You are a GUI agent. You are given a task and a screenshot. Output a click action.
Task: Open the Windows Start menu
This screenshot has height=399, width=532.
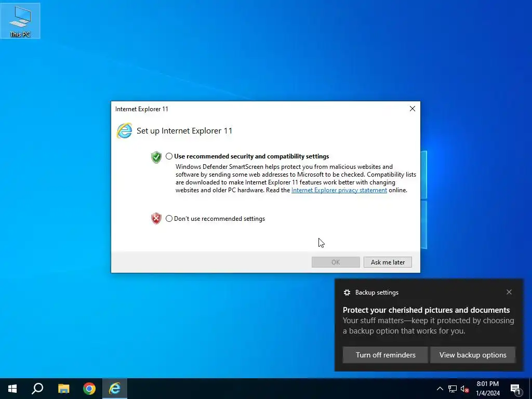point(12,389)
